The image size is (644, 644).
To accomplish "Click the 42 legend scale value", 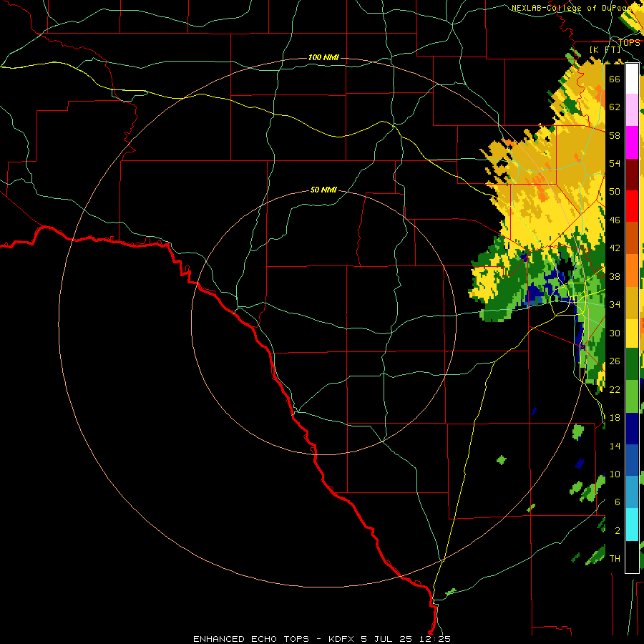I will coord(615,248).
